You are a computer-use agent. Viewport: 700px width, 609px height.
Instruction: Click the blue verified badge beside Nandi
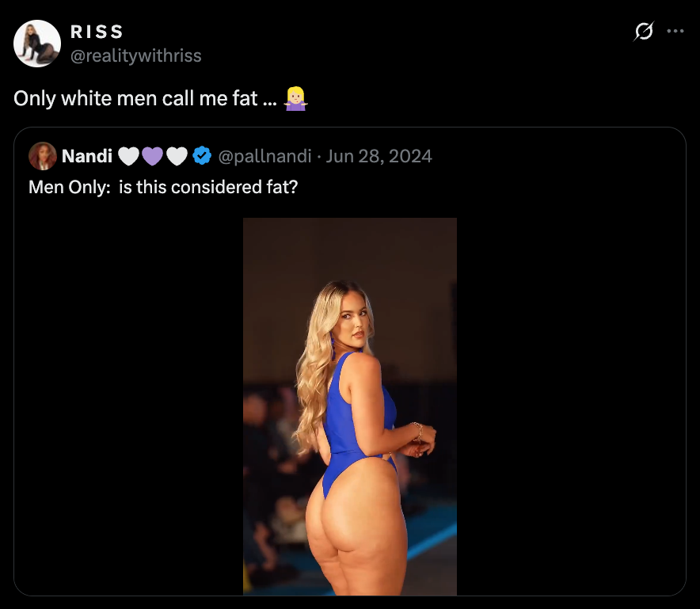click(202, 156)
